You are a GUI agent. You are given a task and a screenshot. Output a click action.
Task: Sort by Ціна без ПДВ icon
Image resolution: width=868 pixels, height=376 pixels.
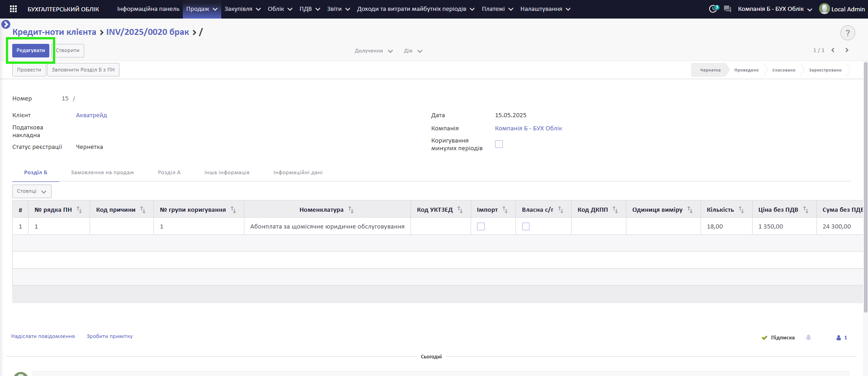click(x=806, y=209)
